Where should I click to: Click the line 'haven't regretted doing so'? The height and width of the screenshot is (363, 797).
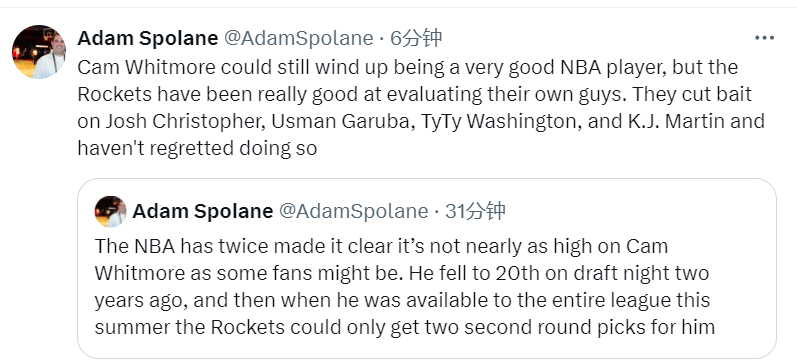[x=197, y=148]
